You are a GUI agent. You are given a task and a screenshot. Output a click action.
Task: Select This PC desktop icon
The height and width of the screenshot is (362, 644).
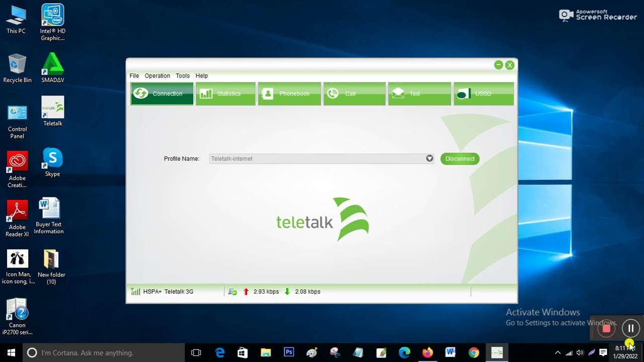[16, 20]
